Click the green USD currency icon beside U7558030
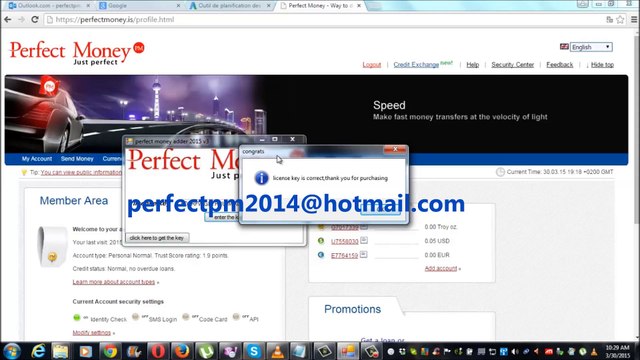The image size is (640, 360). (x=321, y=241)
